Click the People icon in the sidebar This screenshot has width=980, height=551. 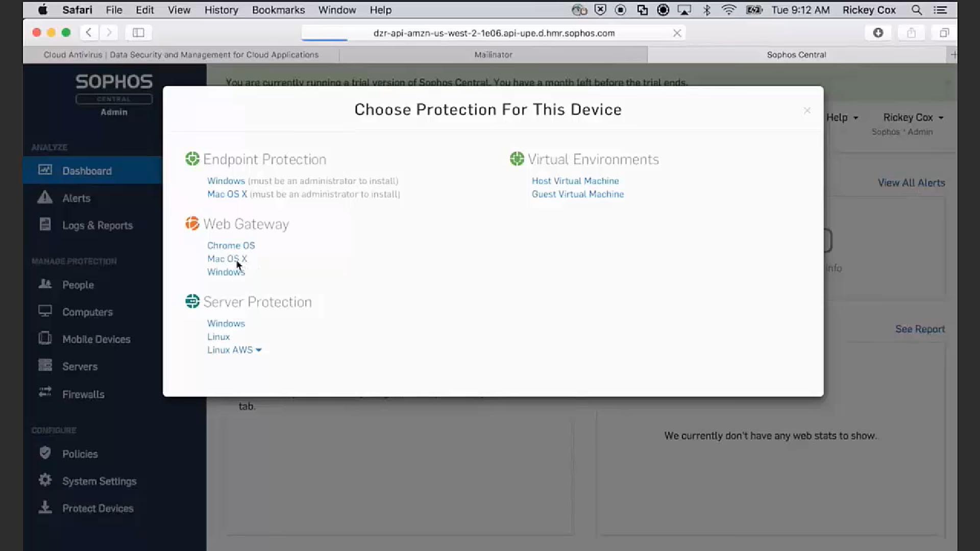45,284
